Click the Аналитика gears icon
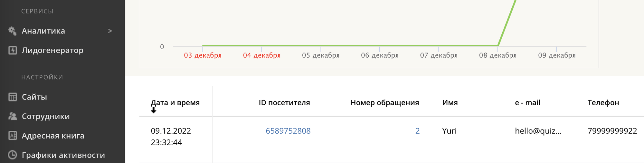The height and width of the screenshot is (163, 644). [x=12, y=31]
